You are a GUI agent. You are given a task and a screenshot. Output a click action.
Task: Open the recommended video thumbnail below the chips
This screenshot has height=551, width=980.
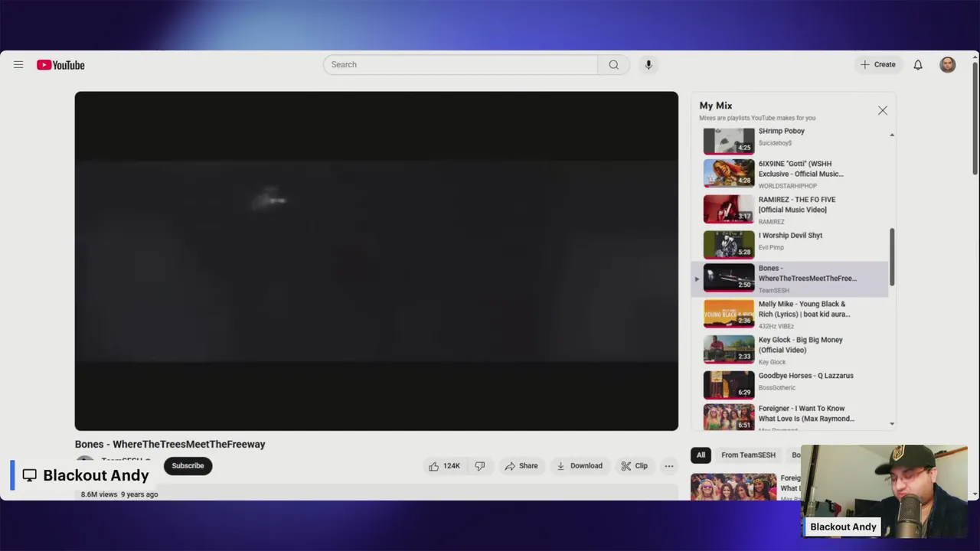[733, 487]
